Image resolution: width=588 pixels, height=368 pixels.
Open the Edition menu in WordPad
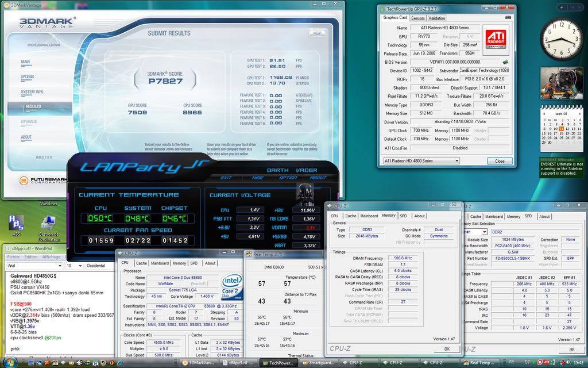click(x=30, y=257)
